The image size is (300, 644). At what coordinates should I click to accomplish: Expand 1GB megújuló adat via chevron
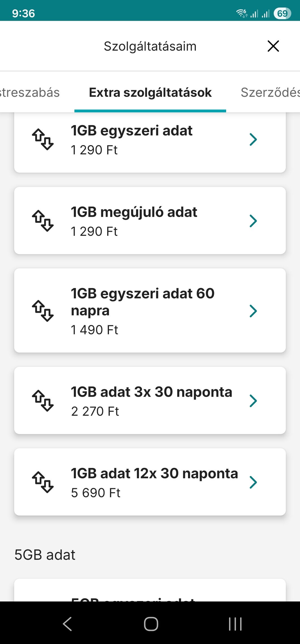coord(253,221)
